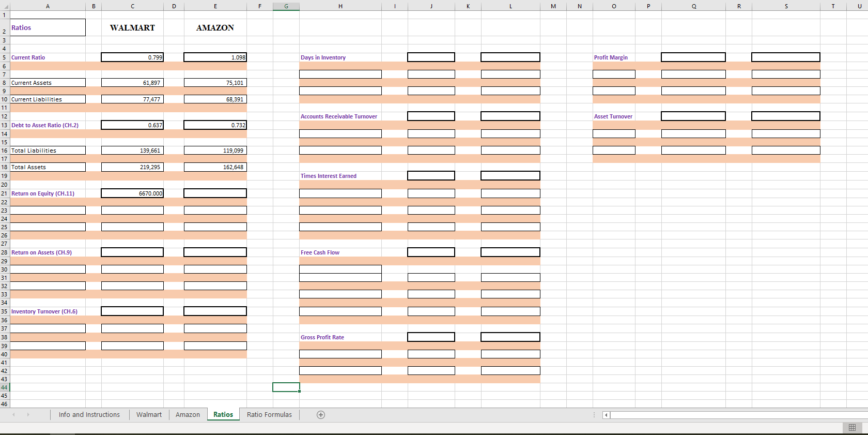Select Amazon current ratio value 1.098

click(215, 57)
